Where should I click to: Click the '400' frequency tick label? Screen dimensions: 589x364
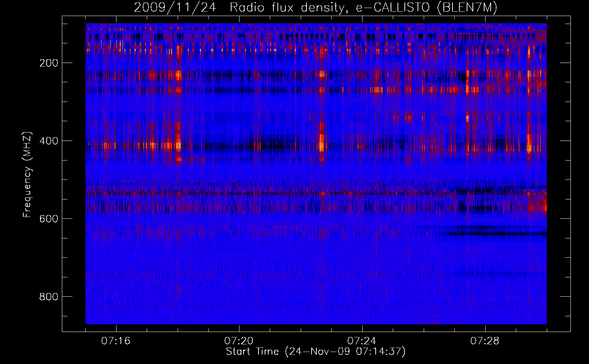point(49,141)
